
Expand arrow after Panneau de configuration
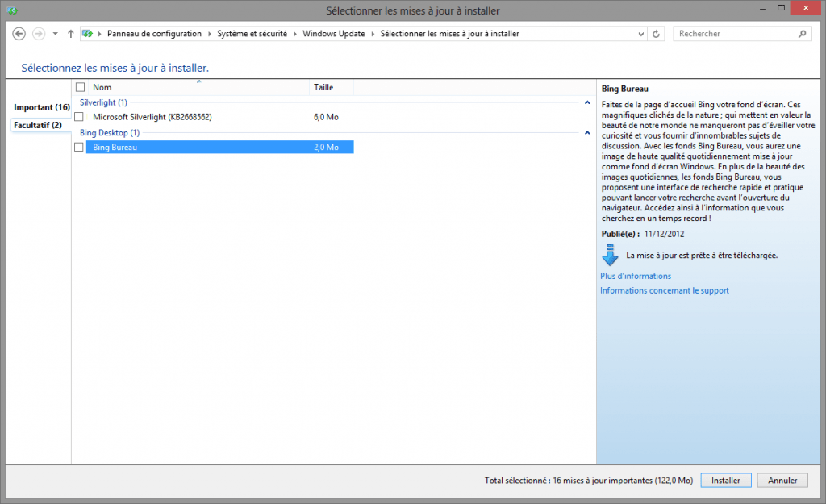coord(210,34)
